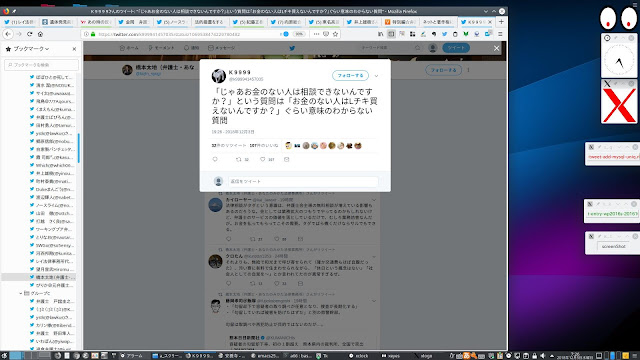Viewport: 640px width, 360px height.
Task: Follow K9999 with フォローする in the tweet dialog
Action: 350,76
